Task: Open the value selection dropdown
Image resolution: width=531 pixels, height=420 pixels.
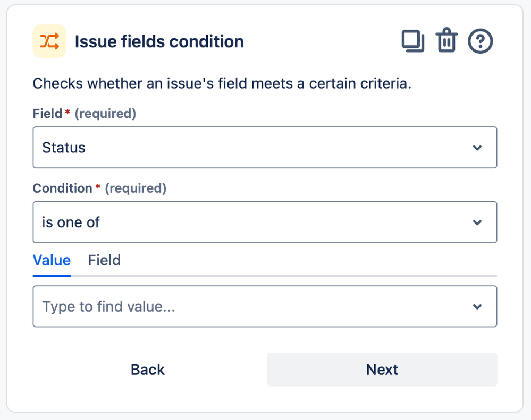Action: [265, 306]
